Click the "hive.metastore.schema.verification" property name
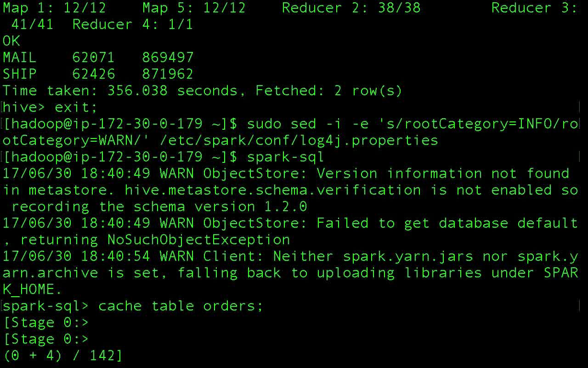The image size is (588, 368). [x=273, y=190]
